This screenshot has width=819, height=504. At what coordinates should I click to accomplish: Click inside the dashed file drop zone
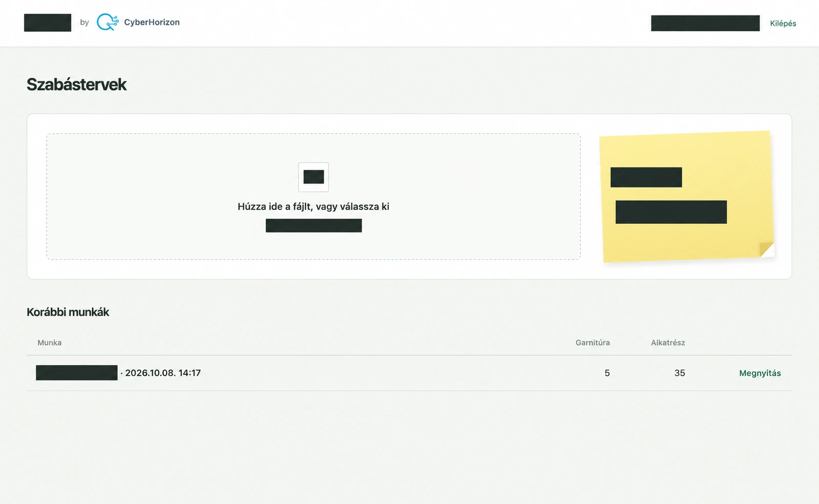click(x=313, y=197)
